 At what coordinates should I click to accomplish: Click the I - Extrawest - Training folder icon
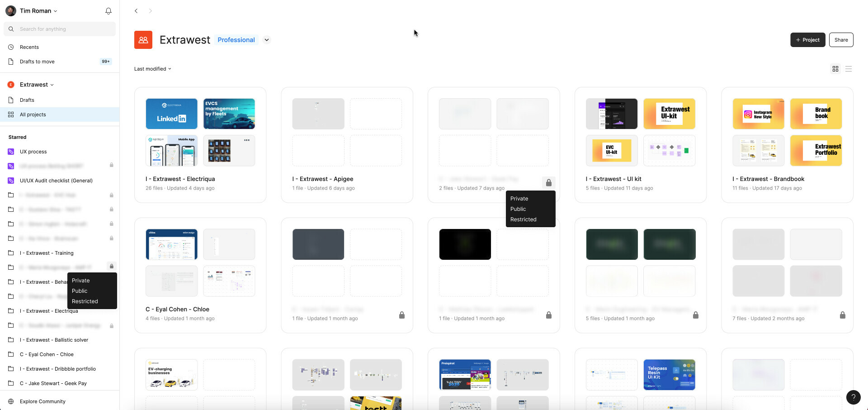click(x=11, y=253)
